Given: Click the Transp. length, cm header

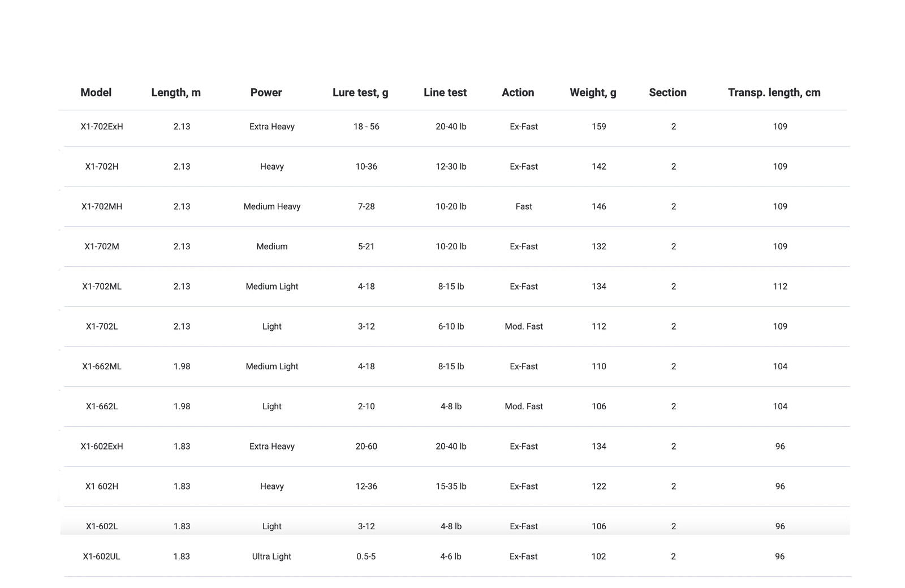Looking at the screenshot, I should coord(774,93).
